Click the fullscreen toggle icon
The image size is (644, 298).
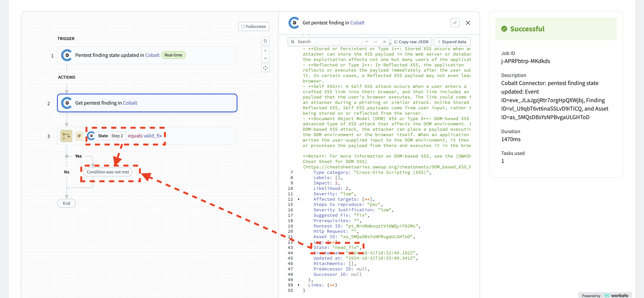coord(243,27)
